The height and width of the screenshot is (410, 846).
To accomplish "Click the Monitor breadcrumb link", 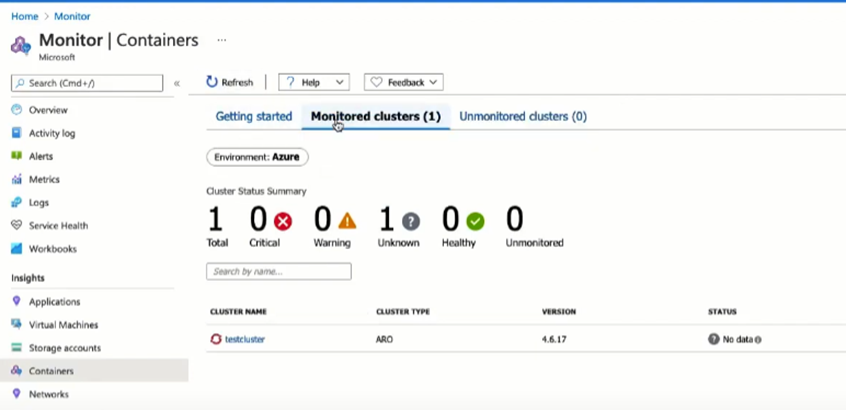I will [72, 16].
